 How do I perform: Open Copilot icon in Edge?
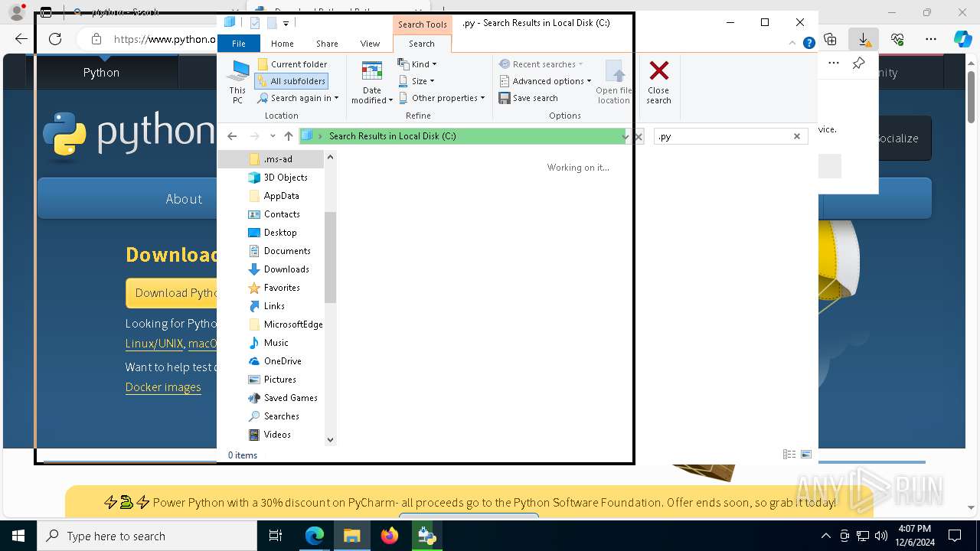[963, 39]
